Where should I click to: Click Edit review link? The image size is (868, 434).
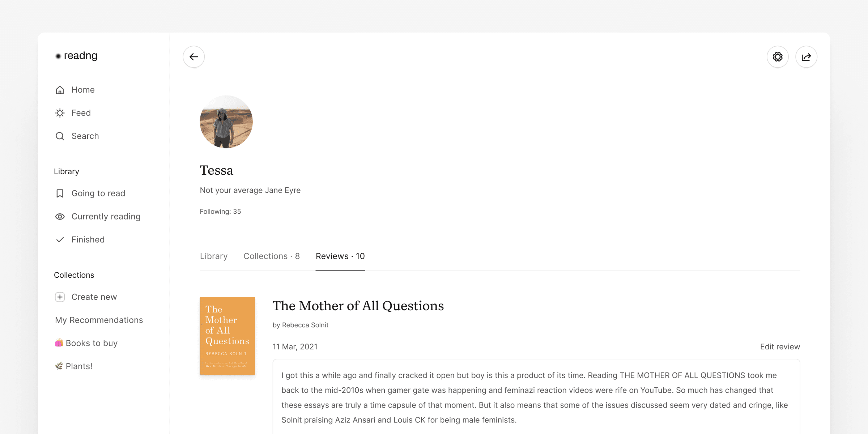tap(780, 347)
